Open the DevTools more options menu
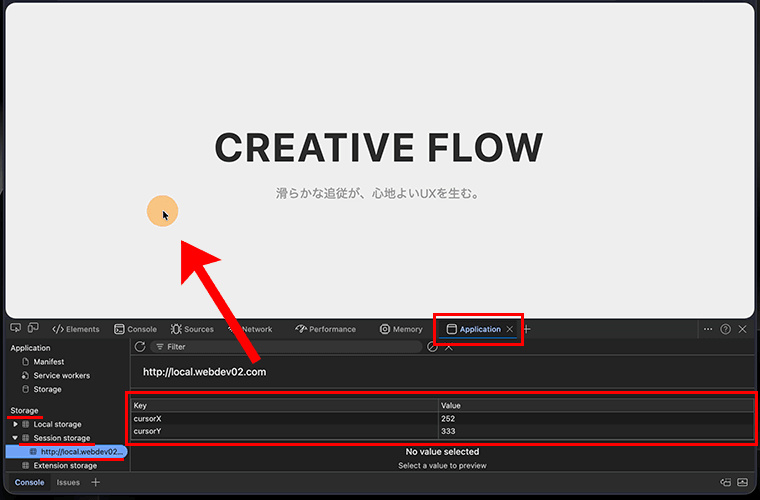The width and height of the screenshot is (760, 500). tap(708, 329)
